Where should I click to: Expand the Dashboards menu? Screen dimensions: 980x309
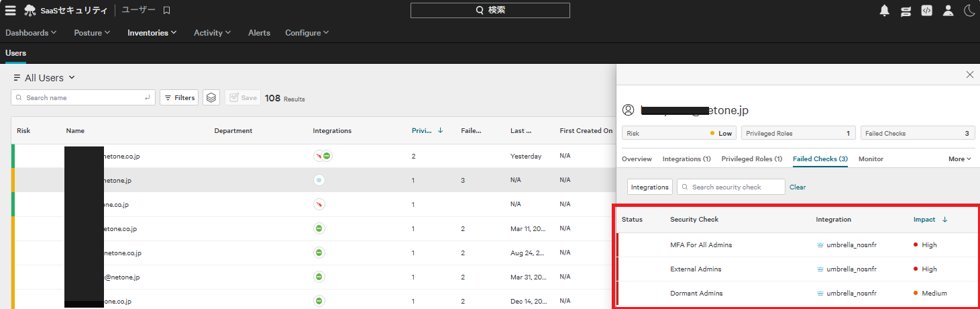coord(31,33)
